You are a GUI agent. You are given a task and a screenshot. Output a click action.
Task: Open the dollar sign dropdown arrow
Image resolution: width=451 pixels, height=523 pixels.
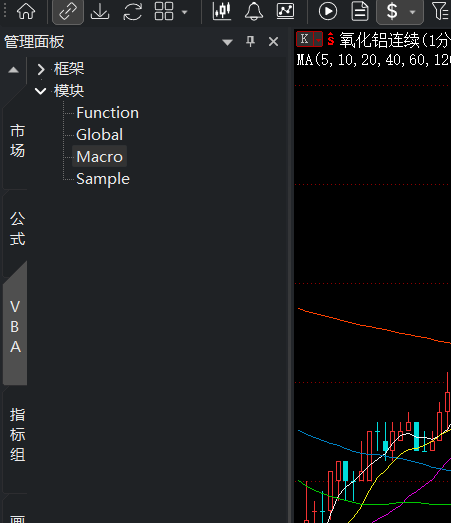point(412,12)
